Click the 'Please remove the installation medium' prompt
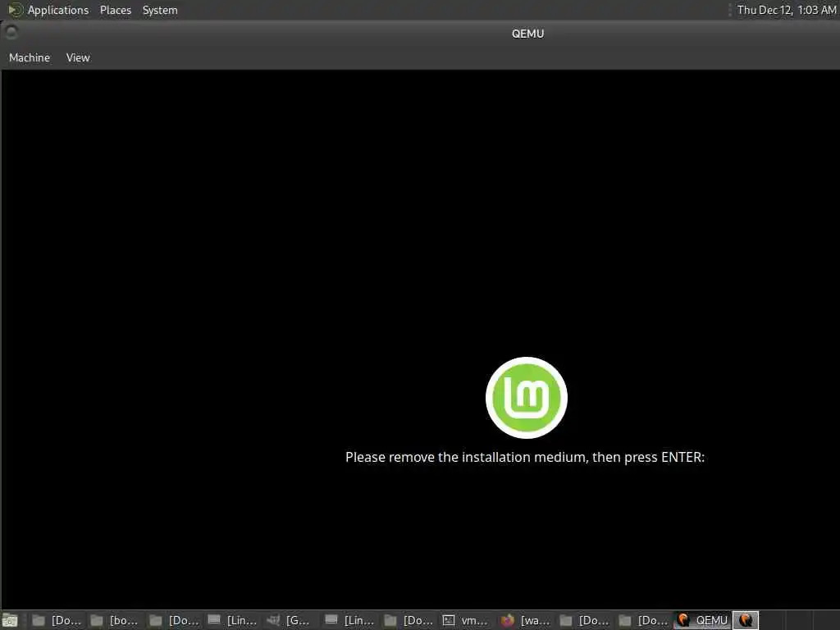This screenshot has height=630, width=840. point(525,457)
